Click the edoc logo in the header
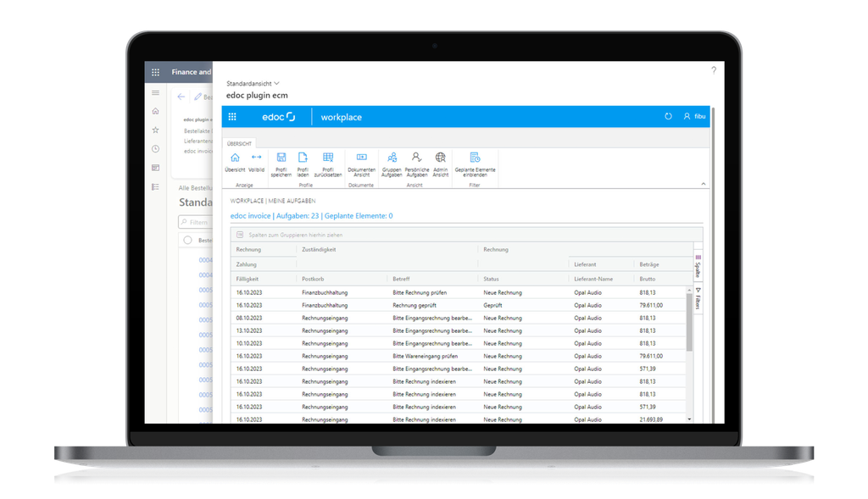Image resolution: width=868 pixels, height=499 pixels. (x=278, y=117)
